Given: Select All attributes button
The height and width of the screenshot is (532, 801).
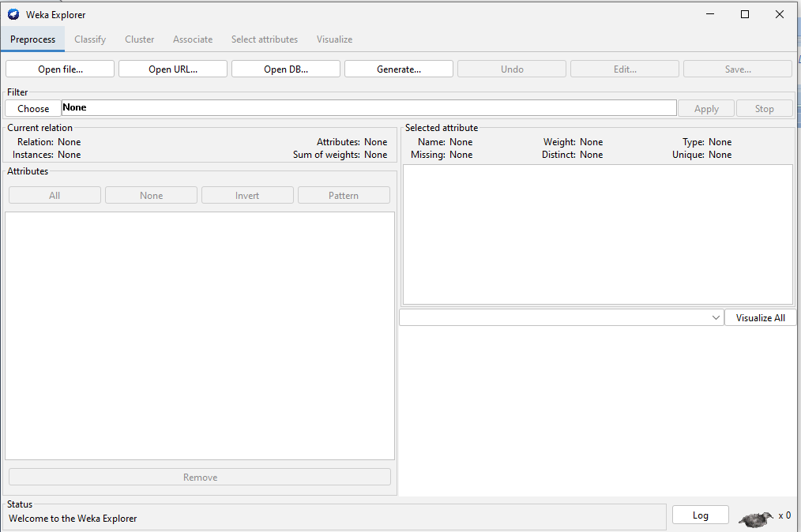Looking at the screenshot, I should tap(55, 195).
